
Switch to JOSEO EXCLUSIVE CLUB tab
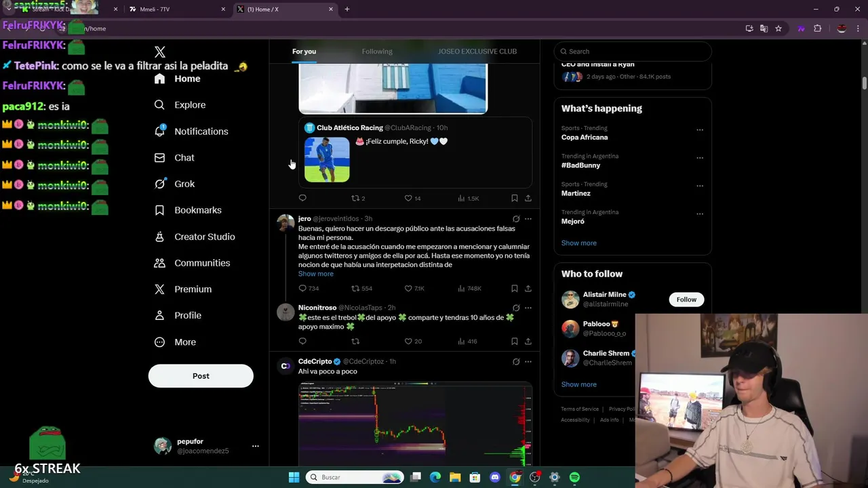point(477,52)
